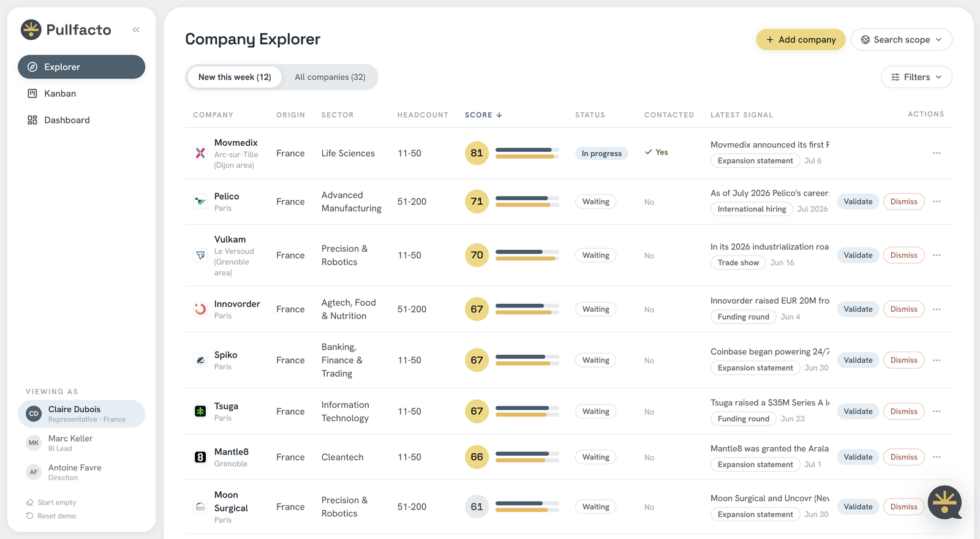Validate the Tsuga company
The width and height of the screenshot is (980, 539).
(858, 412)
